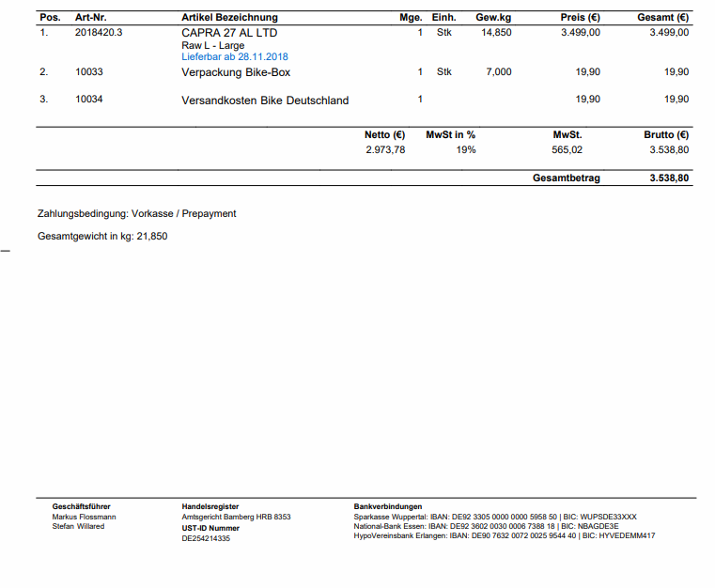Click article number 2018420.3
This screenshot has width=715, height=588.
coord(99,32)
